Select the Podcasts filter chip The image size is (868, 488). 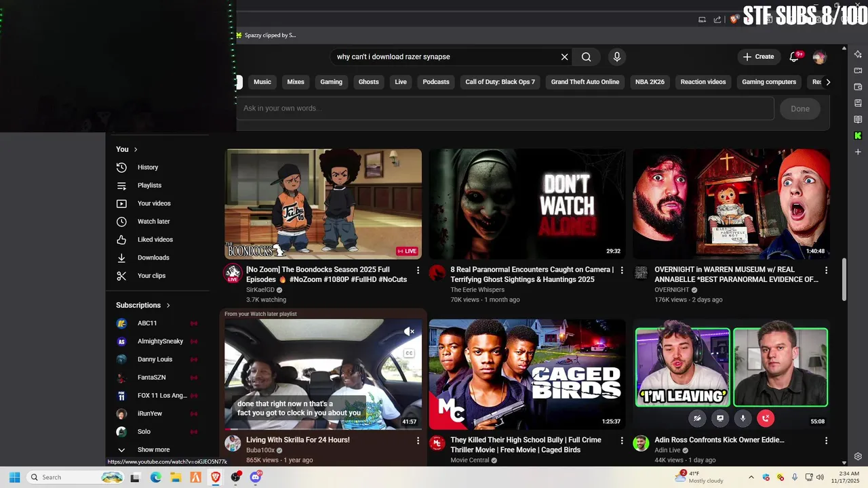coord(436,82)
